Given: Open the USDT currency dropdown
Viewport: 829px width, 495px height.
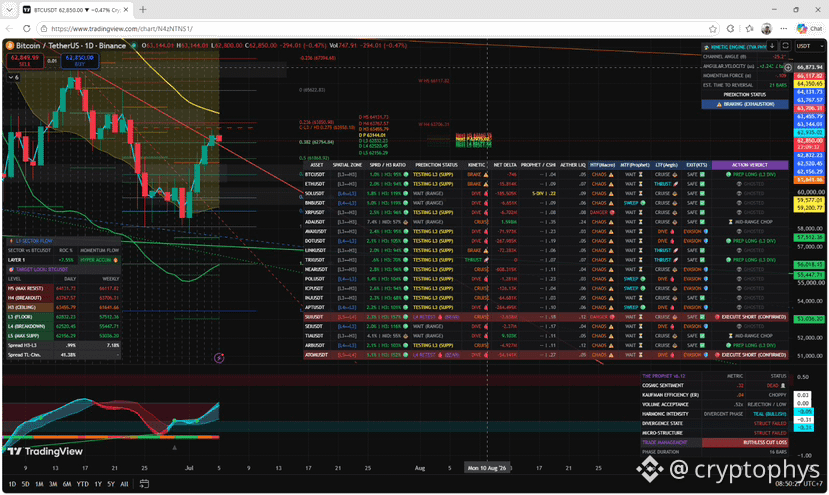Looking at the screenshot, I should [x=810, y=46].
